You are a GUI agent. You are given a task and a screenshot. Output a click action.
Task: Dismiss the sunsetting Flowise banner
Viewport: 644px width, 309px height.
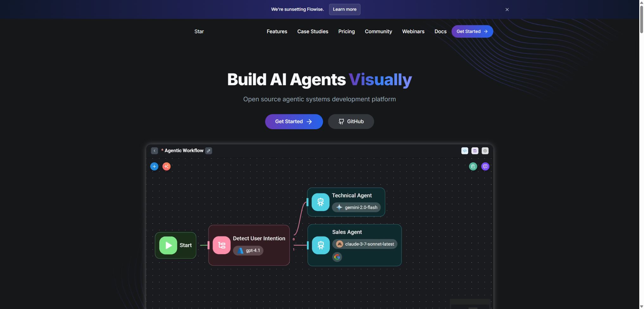(x=507, y=9)
